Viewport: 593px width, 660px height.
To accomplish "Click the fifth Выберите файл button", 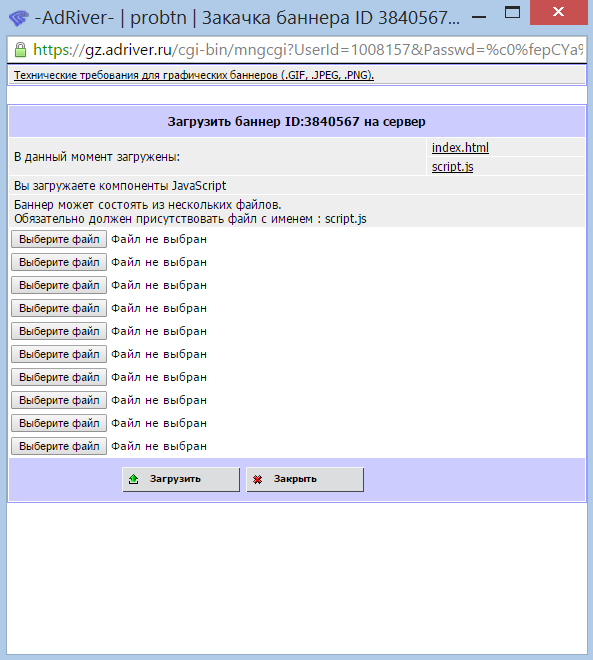I will pos(59,331).
